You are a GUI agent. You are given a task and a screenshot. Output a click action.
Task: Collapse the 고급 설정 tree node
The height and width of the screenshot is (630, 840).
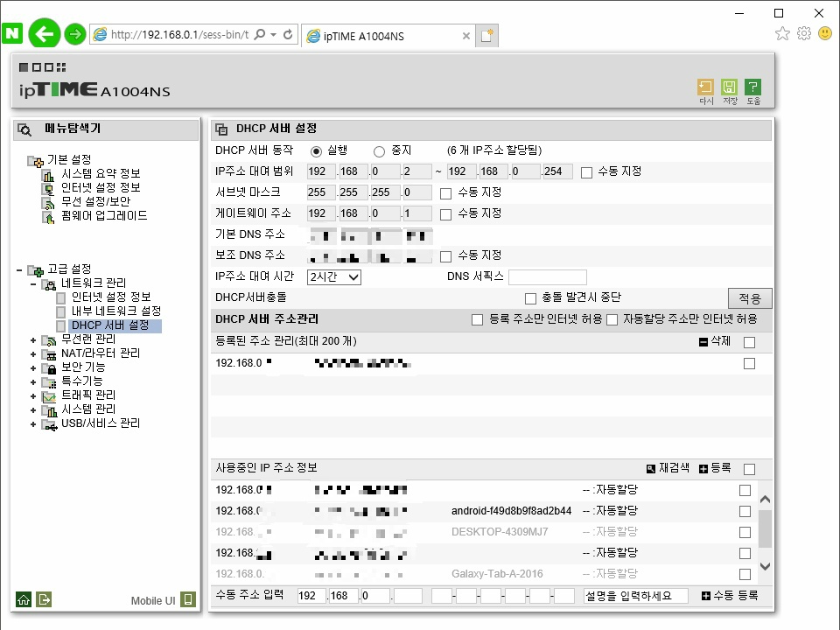pyautogui.click(x=20, y=269)
